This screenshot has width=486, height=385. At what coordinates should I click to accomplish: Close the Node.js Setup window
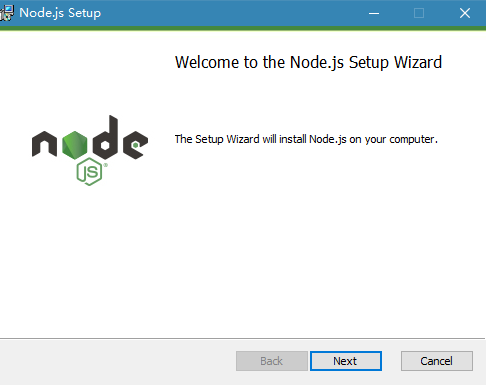point(464,13)
